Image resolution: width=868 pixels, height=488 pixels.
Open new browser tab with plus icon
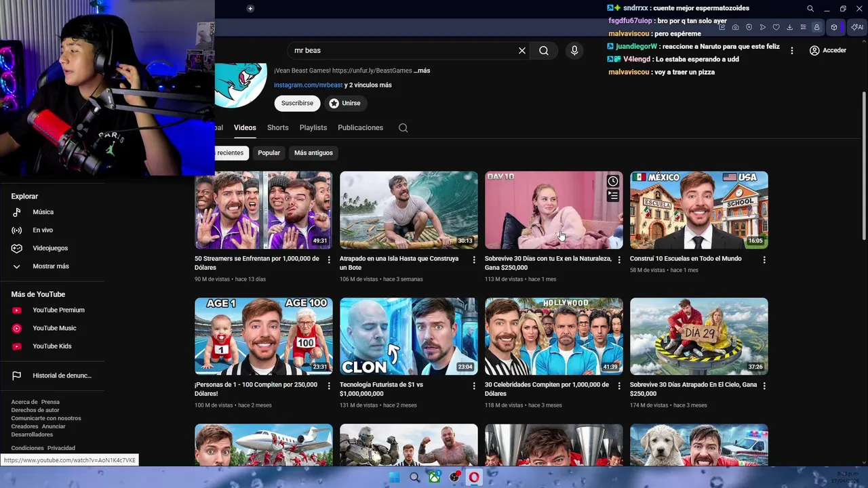(x=250, y=8)
